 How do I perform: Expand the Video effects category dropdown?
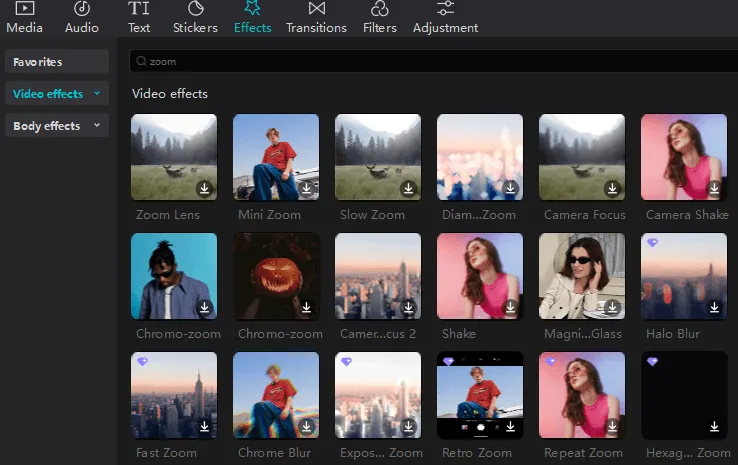click(x=97, y=94)
